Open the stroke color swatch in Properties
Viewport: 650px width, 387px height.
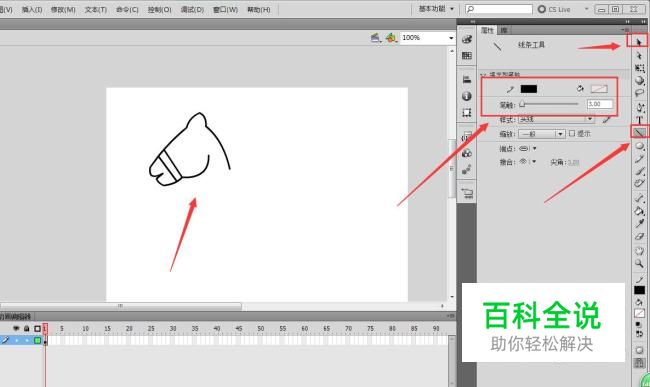point(529,89)
